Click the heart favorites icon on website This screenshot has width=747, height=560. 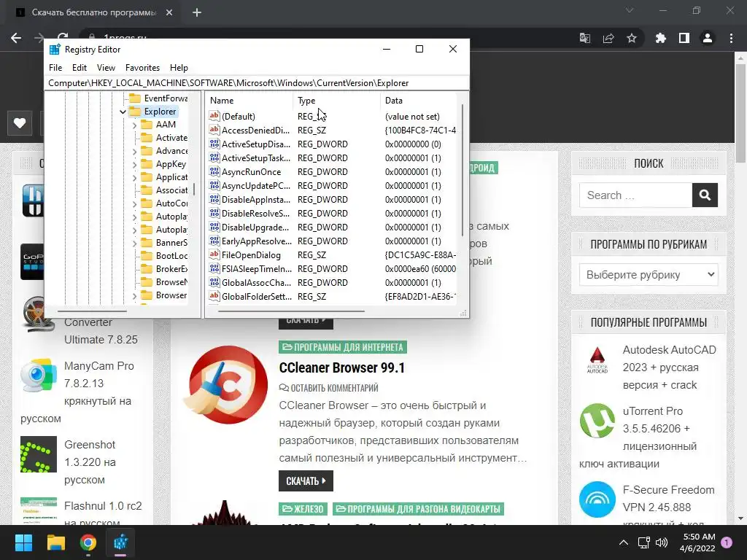pyautogui.click(x=20, y=123)
